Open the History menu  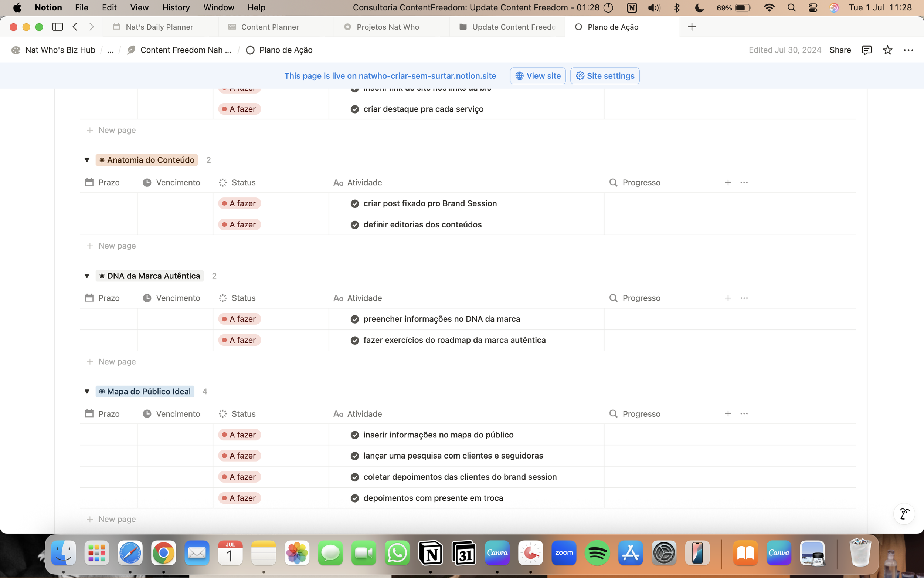pyautogui.click(x=176, y=7)
